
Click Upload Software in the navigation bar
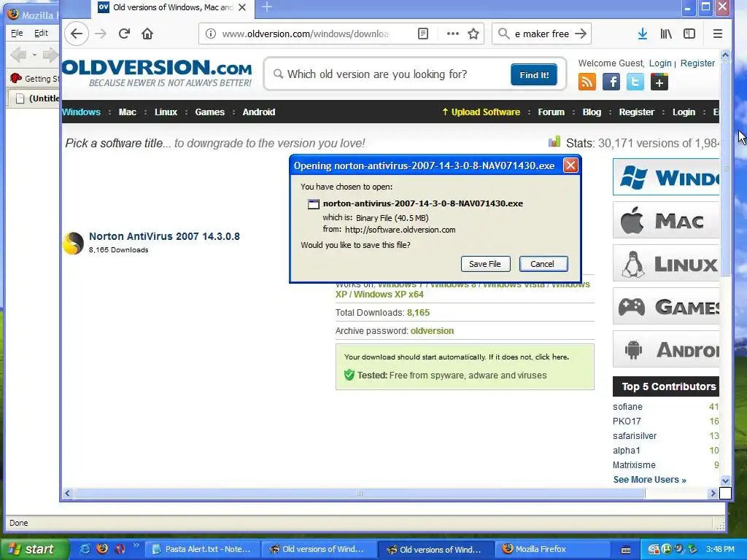[x=481, y=112]
